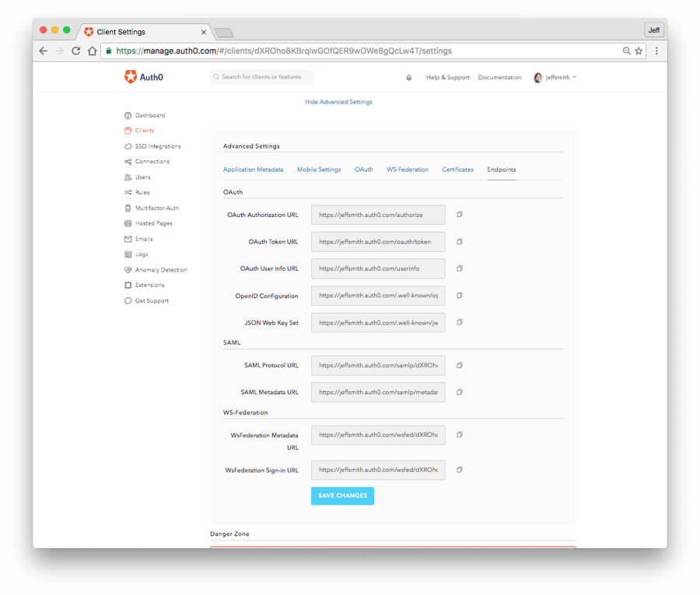
Task: Open Connections in the sidebar
Action: (x=147, y=161)
